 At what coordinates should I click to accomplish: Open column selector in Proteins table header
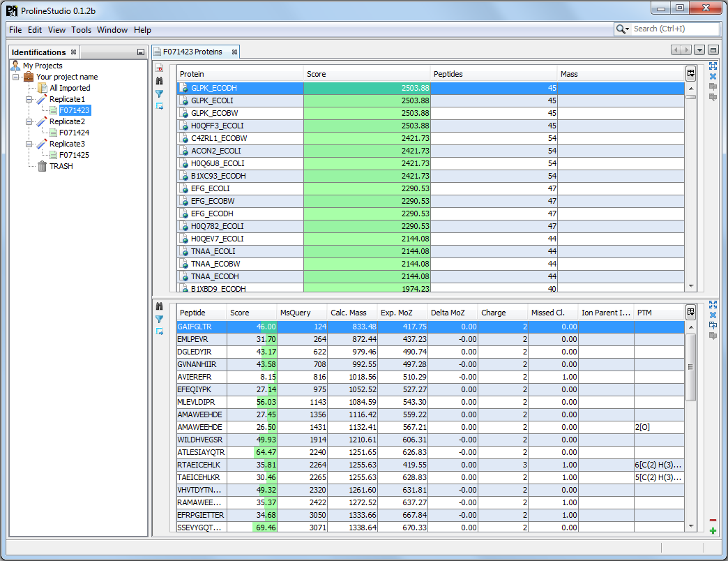tap(690, 73)
